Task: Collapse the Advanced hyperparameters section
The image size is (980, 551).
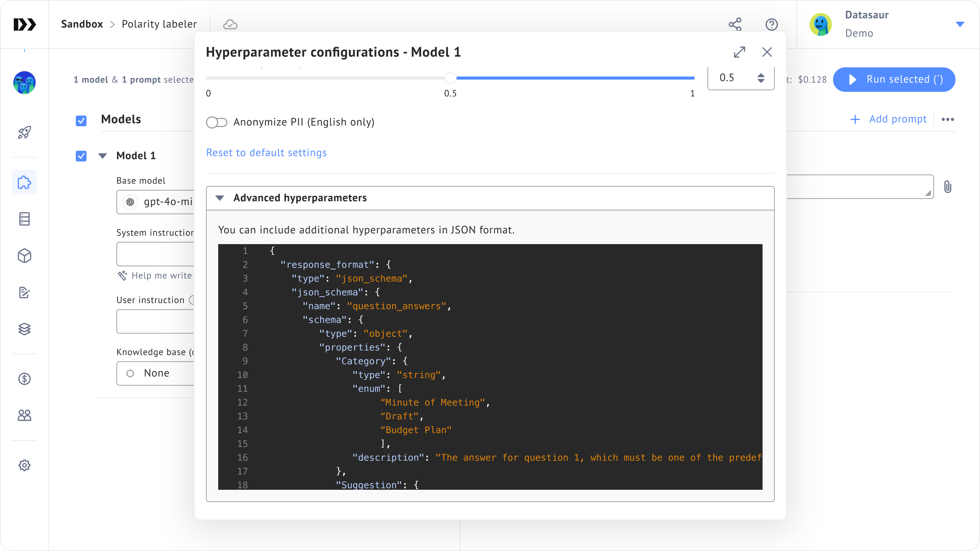Action: 220,198
